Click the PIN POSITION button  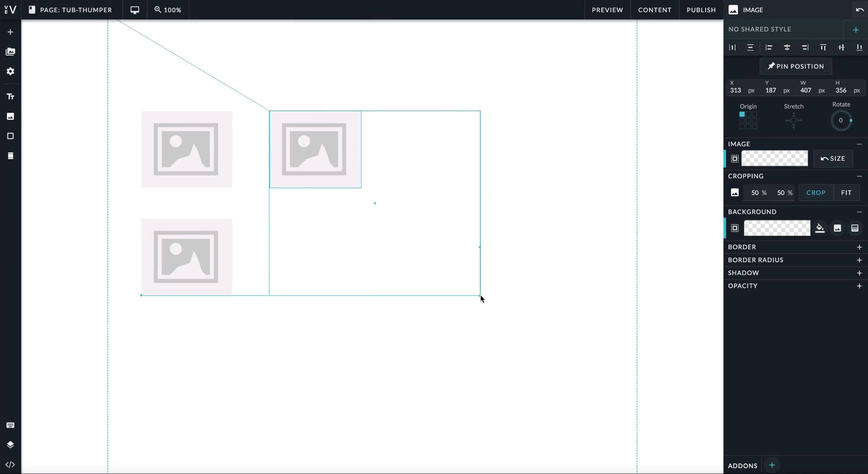[795, 66]
